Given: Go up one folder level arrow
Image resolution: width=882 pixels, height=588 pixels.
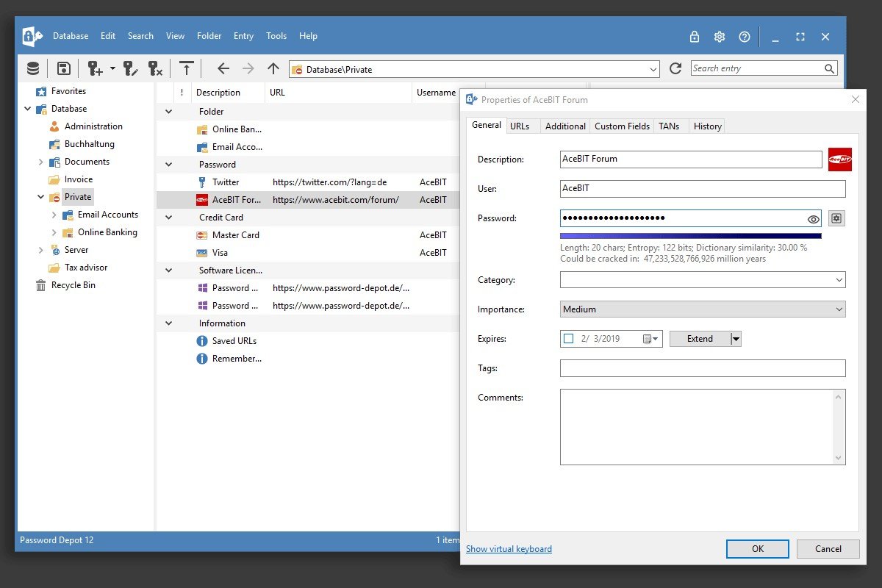Looking at the screenshot, I should [273, 68].
